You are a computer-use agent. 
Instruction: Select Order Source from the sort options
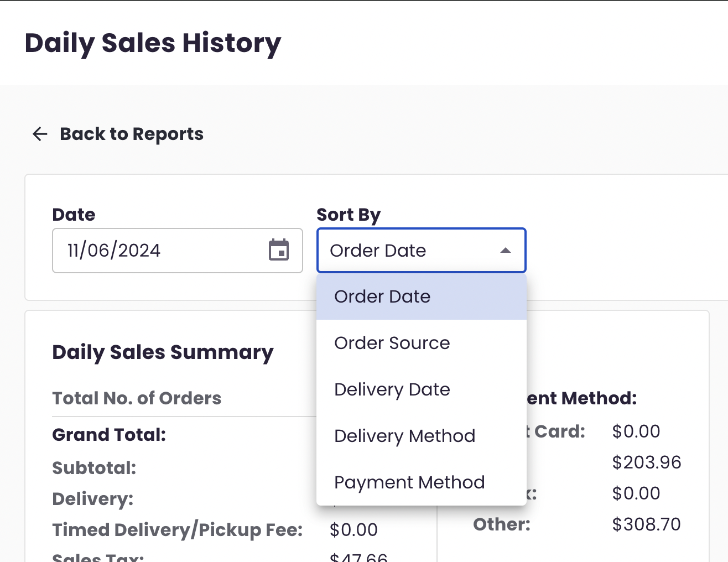point(392,343)
